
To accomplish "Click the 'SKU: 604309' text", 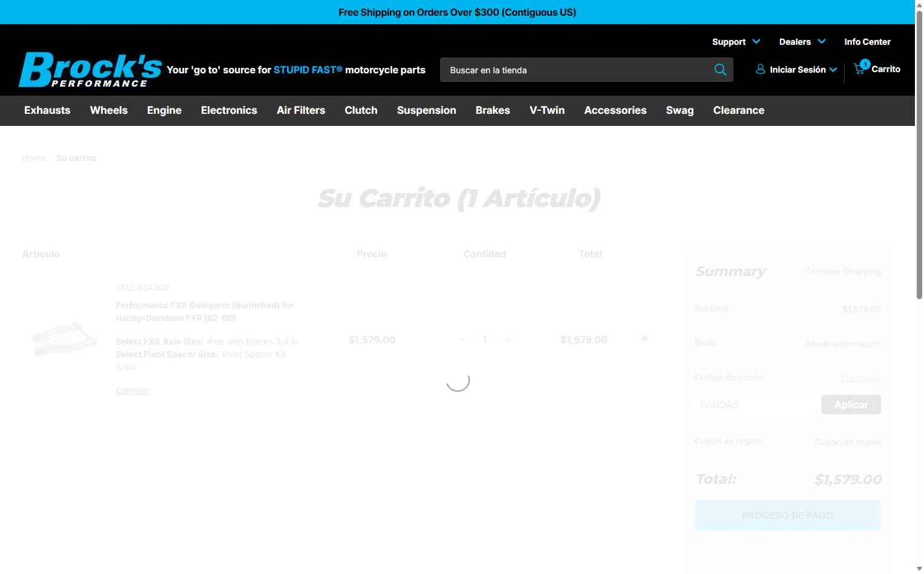I will coord(142,288).
